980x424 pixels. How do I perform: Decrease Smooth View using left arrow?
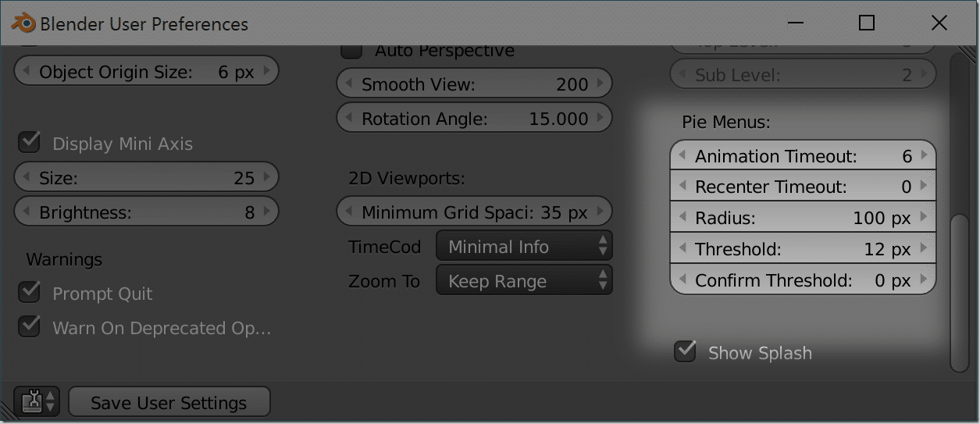(x=348, y=84)
